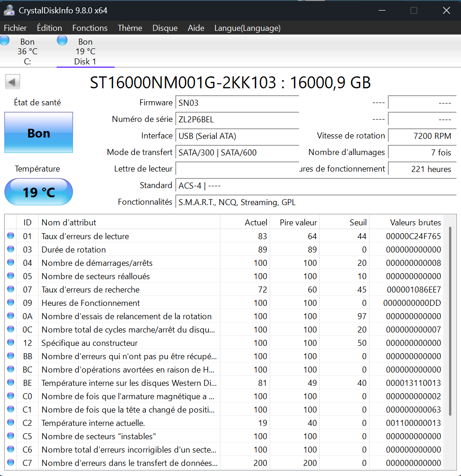
Task: Click raw value 00000C24F765
Action: tap(413, 236)
